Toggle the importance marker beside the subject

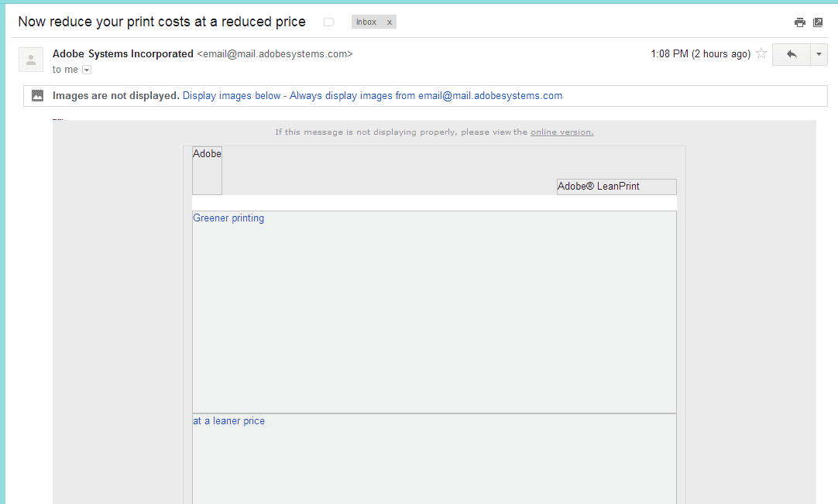[328, 22]
